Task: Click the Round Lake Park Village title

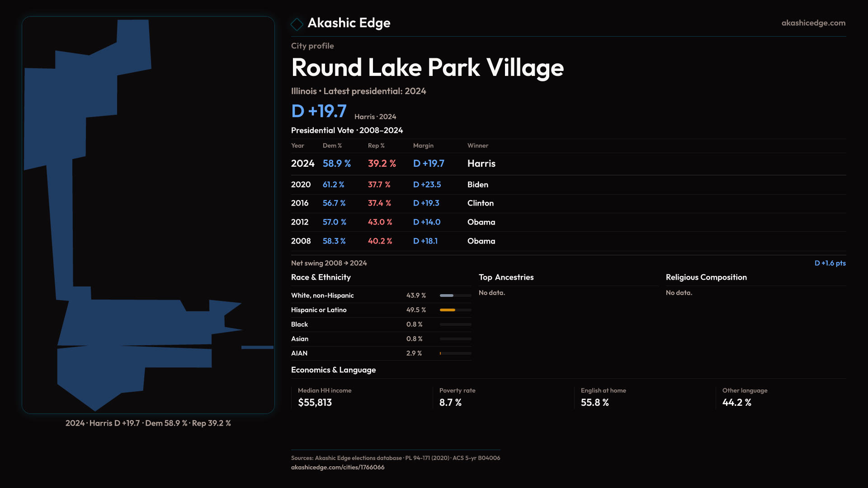Action: point(427,68)
